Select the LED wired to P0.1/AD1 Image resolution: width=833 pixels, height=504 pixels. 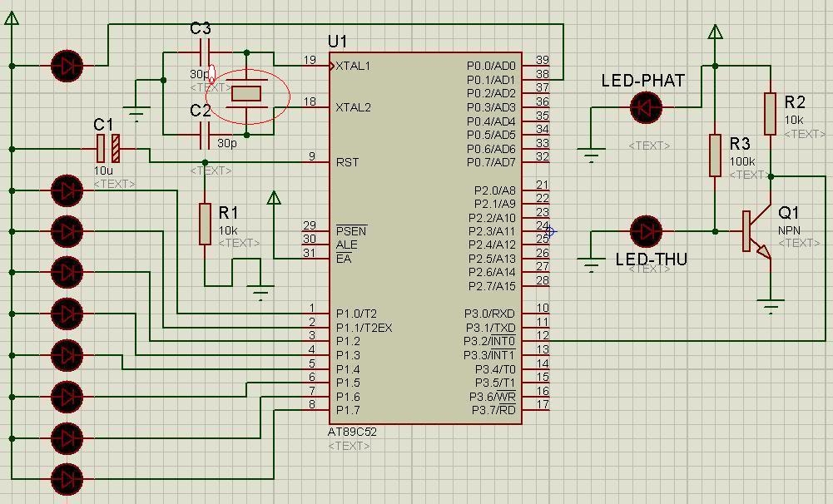click(67, 66)
